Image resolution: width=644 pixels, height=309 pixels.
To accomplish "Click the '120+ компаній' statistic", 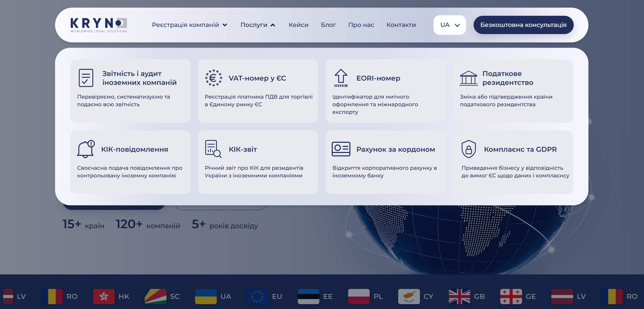I will pyautogui.click(x=148, y=224).
